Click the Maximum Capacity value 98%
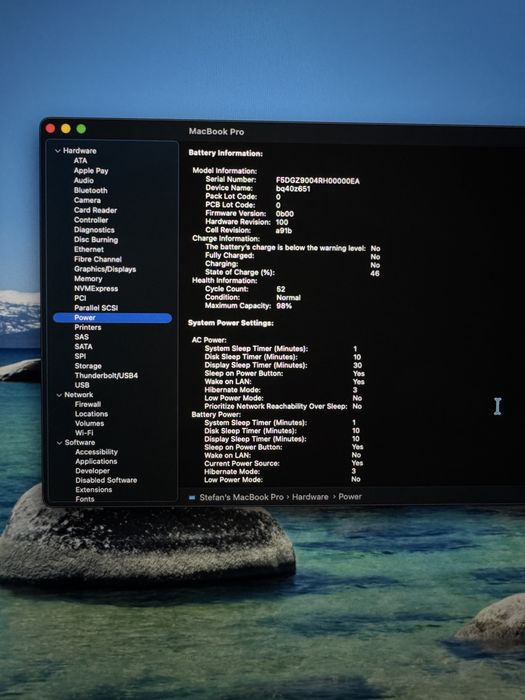Screen dimensions: 525x700 284,306
